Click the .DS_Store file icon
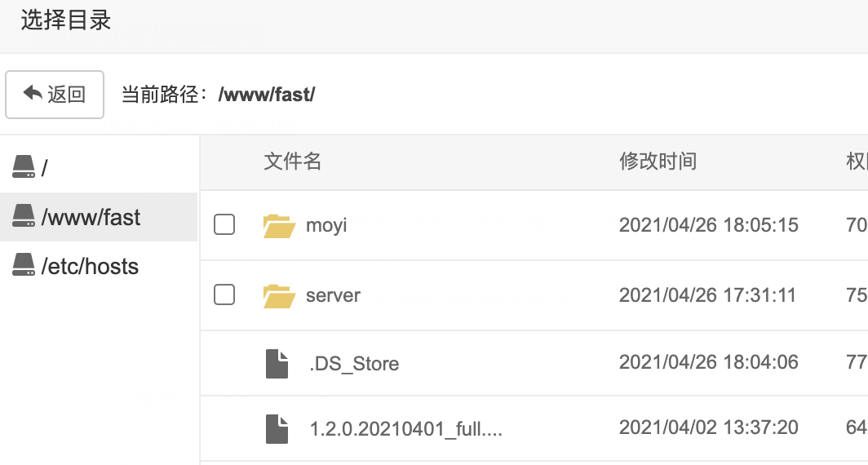The height and width of the screenshot is (465, 868). [277, 364]
